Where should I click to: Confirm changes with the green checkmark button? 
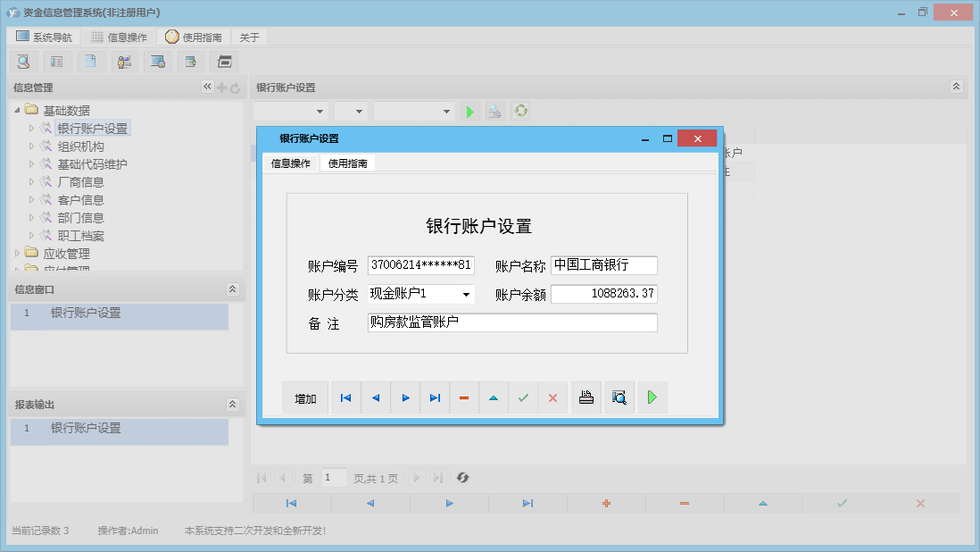coord(523,397)
